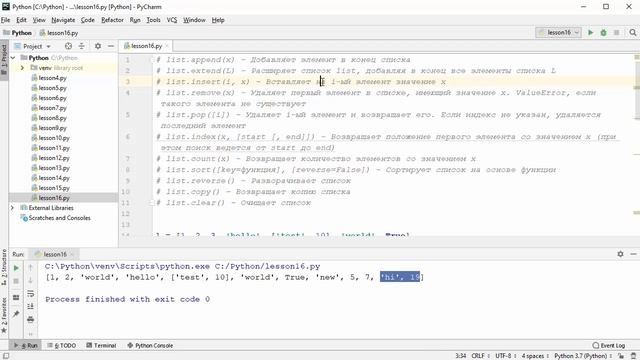The height and width of the screenshot is (360, 640).
Task: Open lesson10.py in the project tree
Action: [x=54, y=138]
